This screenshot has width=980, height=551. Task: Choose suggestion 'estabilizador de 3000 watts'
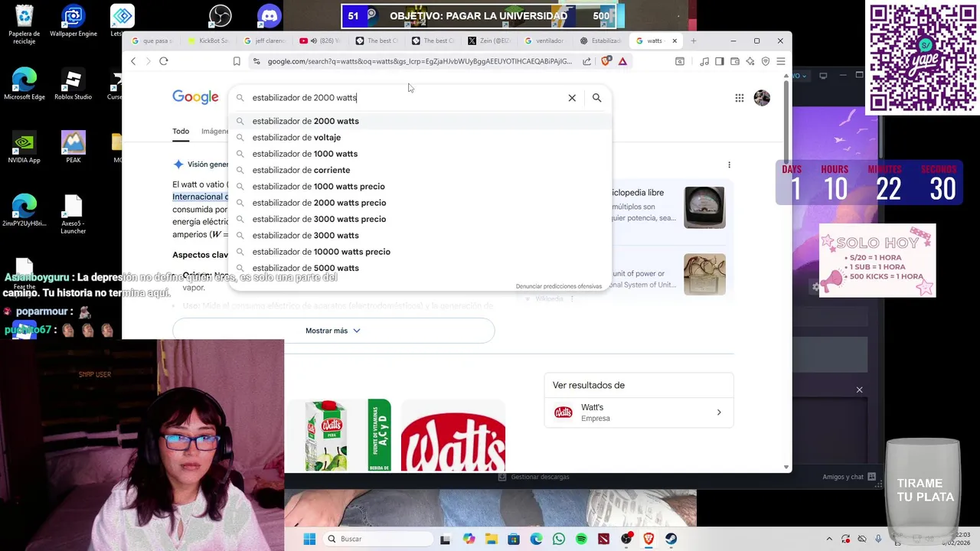tap(420, 236)
